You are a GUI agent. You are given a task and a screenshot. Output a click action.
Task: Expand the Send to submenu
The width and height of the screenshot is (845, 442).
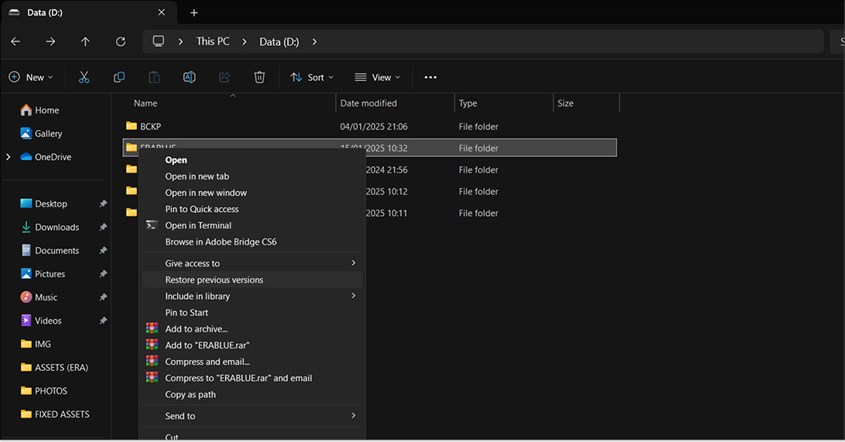coord(251,416)
